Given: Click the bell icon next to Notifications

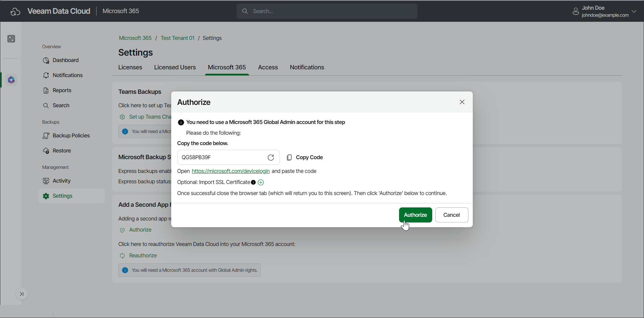Looking at the screenshot, I should (x=46, y=75).
